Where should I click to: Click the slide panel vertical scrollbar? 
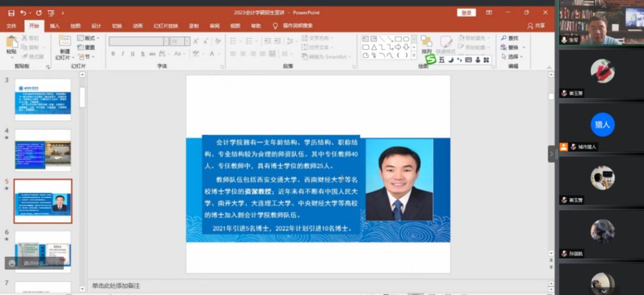[83, 98]
